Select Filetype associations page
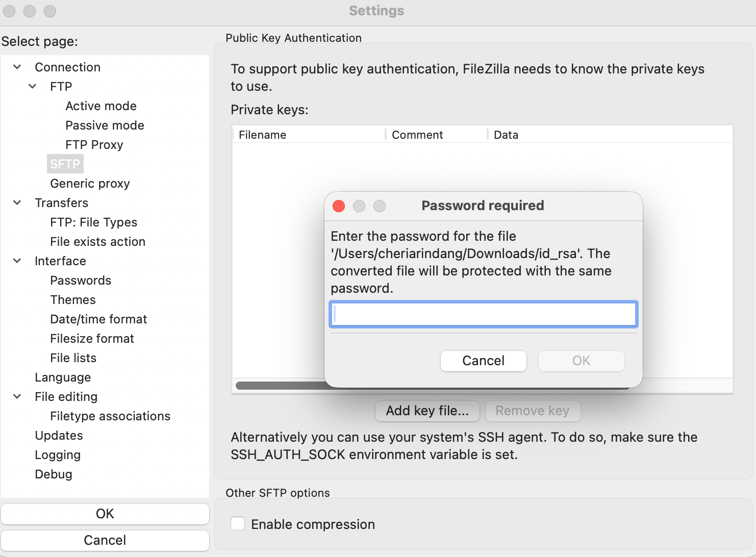Image resolution: width=756 pixels, height=557 pixels. (110, 416)
